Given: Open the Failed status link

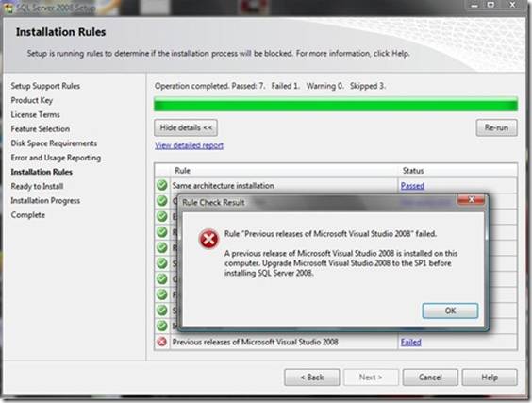Looking at the screenshot, I should (411, 342).
